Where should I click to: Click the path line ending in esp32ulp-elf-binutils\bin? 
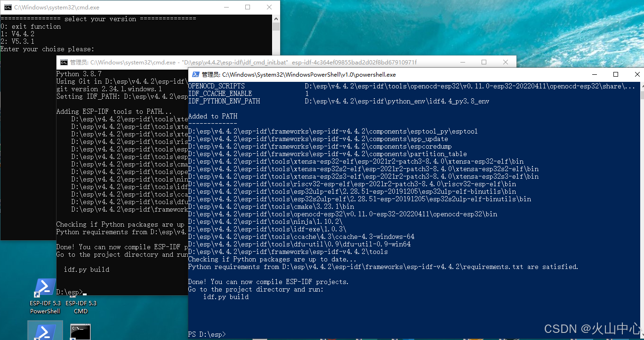[352, 191]
